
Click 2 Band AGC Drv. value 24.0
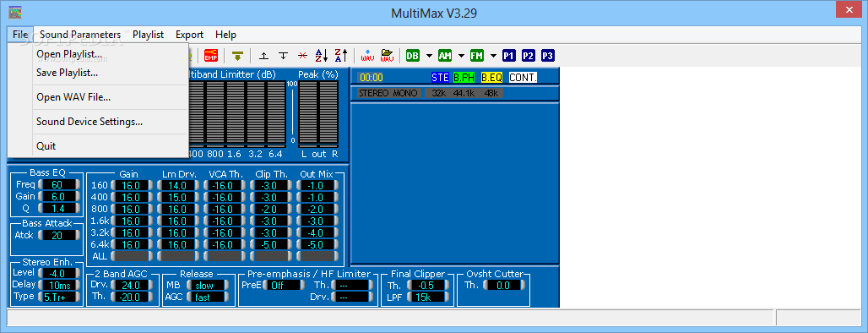[131, 286]
